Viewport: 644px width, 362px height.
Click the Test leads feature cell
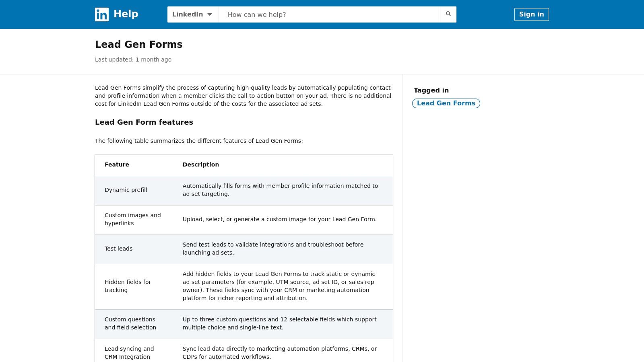click(118, 249)
